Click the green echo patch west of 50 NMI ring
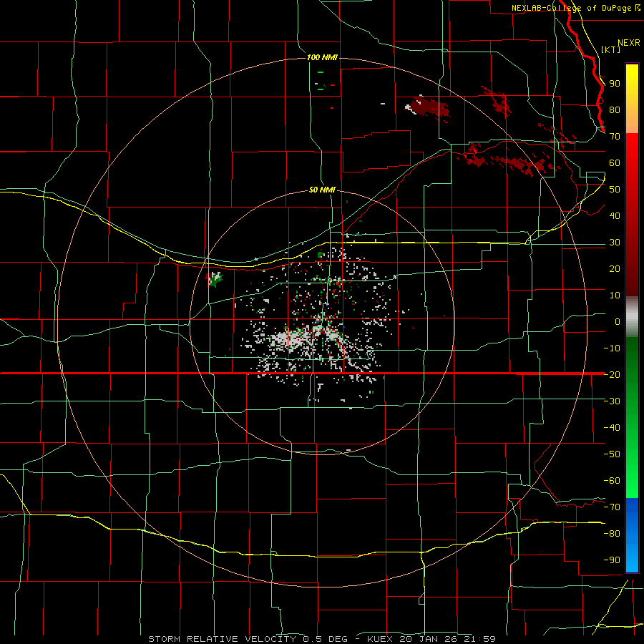Viewport: 644px width, 644px height. 215,279
